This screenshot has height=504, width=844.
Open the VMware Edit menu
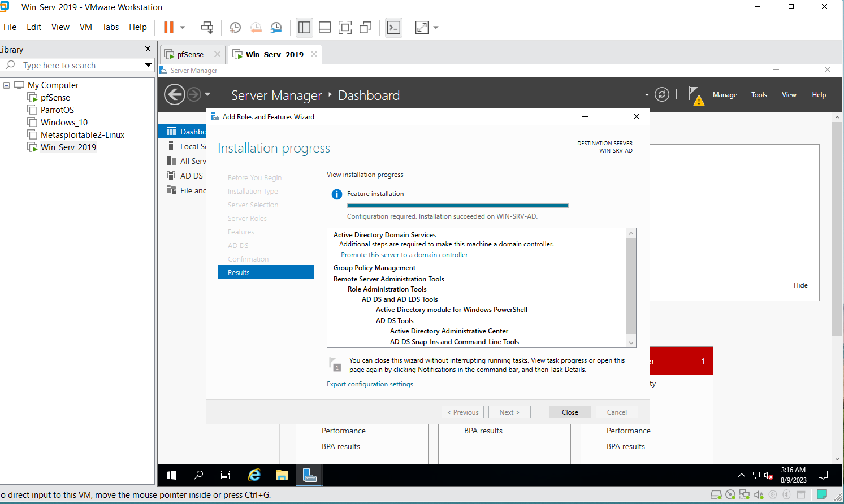34,27
